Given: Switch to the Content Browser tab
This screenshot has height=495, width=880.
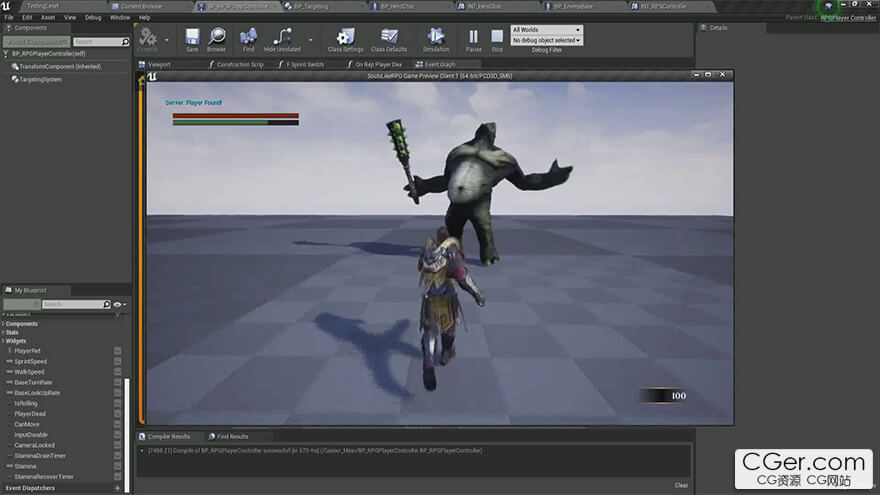Looking at the screenshot, I should tap(140, 6).
